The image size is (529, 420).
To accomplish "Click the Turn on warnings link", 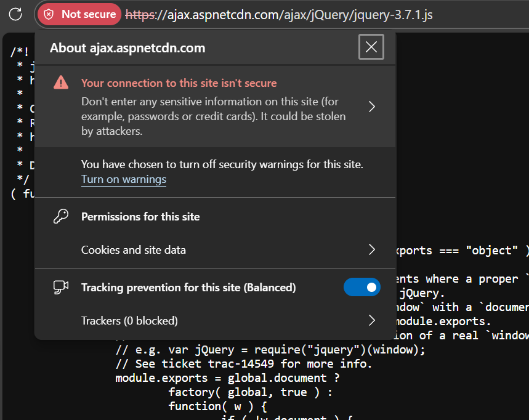I will pyautogui.click(x=124, y=179).
